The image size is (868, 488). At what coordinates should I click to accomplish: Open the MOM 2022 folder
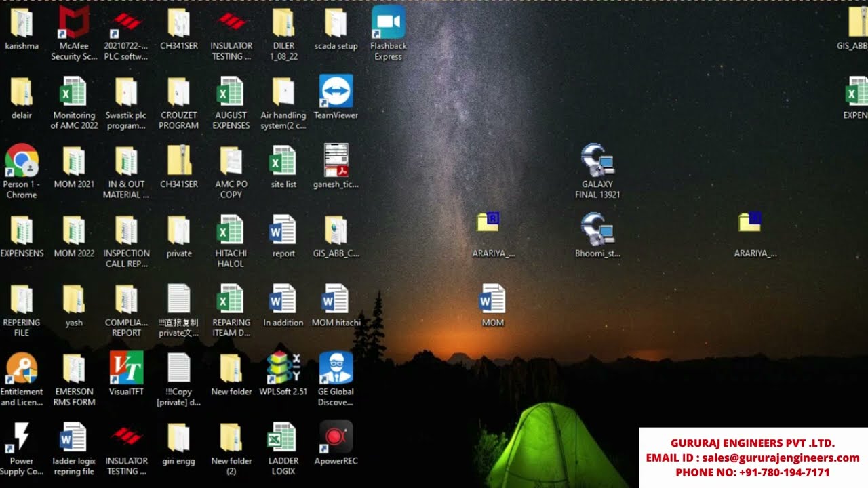pos(74,236)
